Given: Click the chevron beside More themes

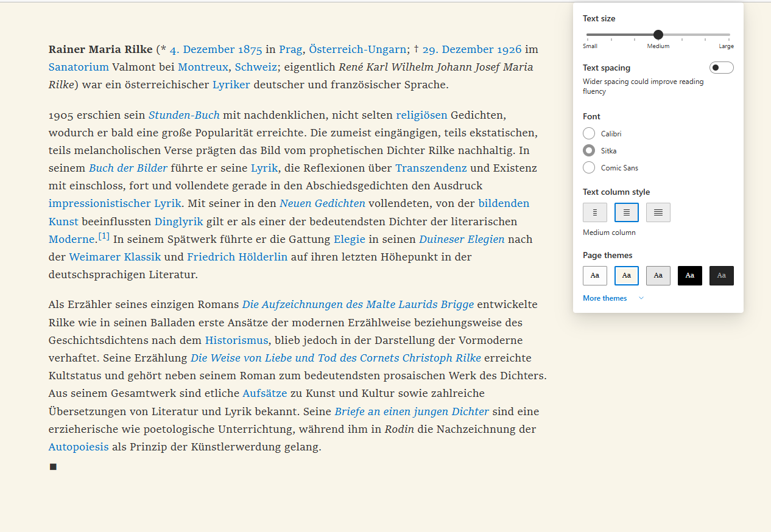Looking at the screenshot, I should point(641,298).
